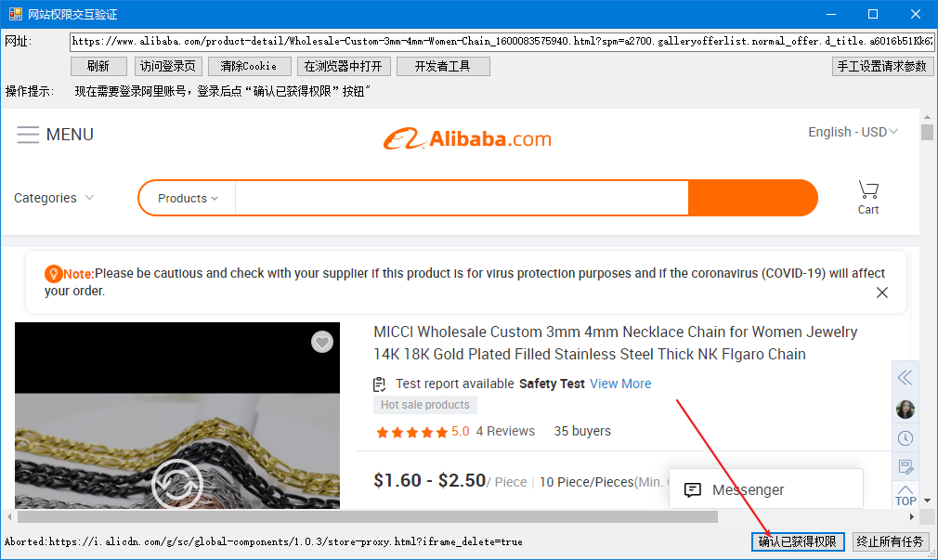Click the 清除Cookie button
Viewport: 938px width, 560px height.
(x=250, y=67)
